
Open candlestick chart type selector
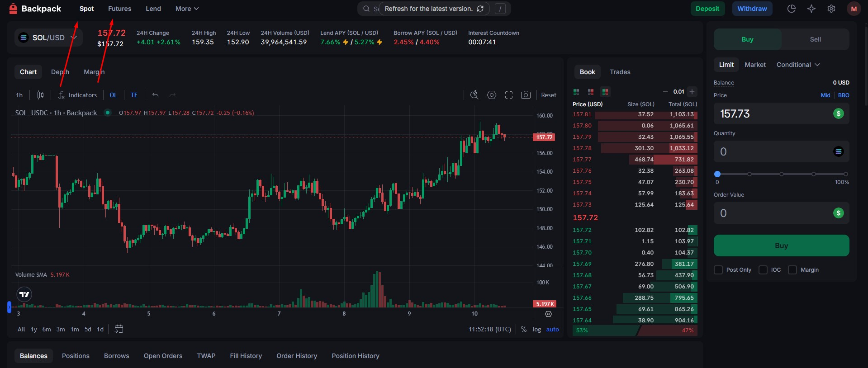[x=40, y=95]
